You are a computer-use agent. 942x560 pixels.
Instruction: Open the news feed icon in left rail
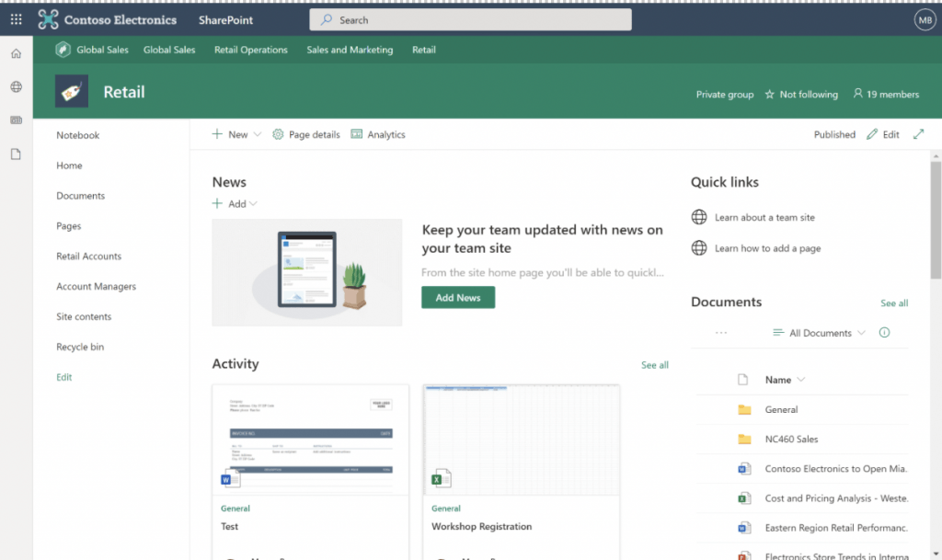coord(17,120)
